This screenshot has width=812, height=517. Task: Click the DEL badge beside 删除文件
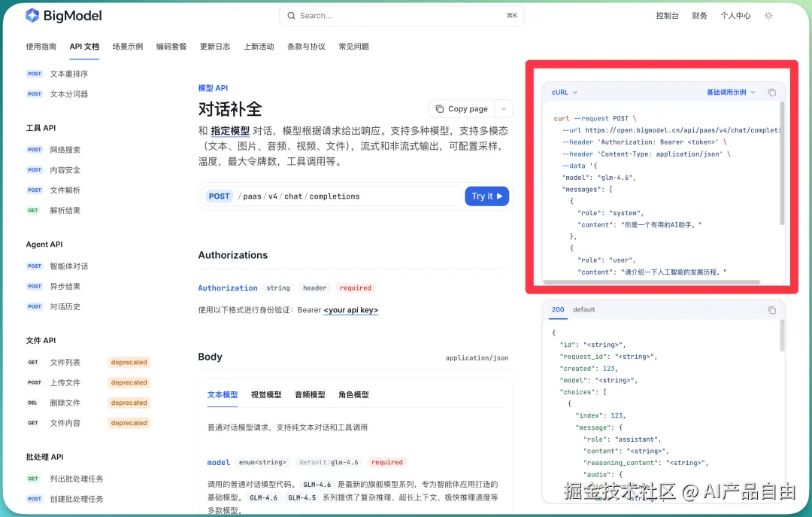pos(32,403)
